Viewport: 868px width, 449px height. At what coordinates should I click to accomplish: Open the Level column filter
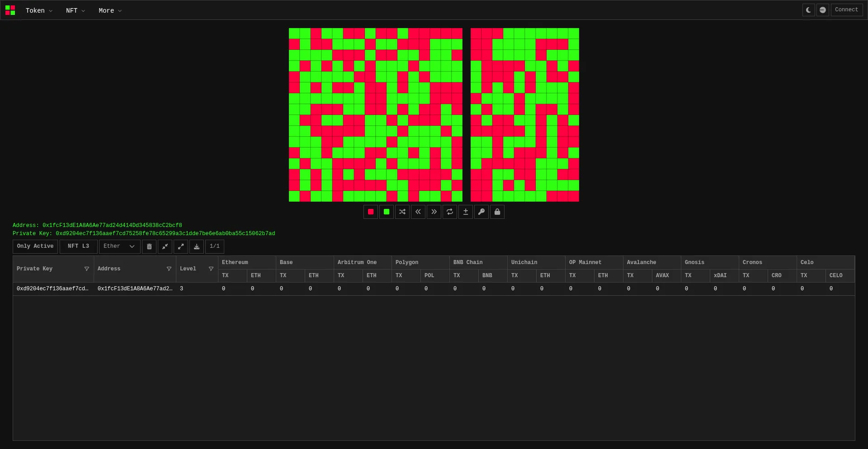click(211, 269)
